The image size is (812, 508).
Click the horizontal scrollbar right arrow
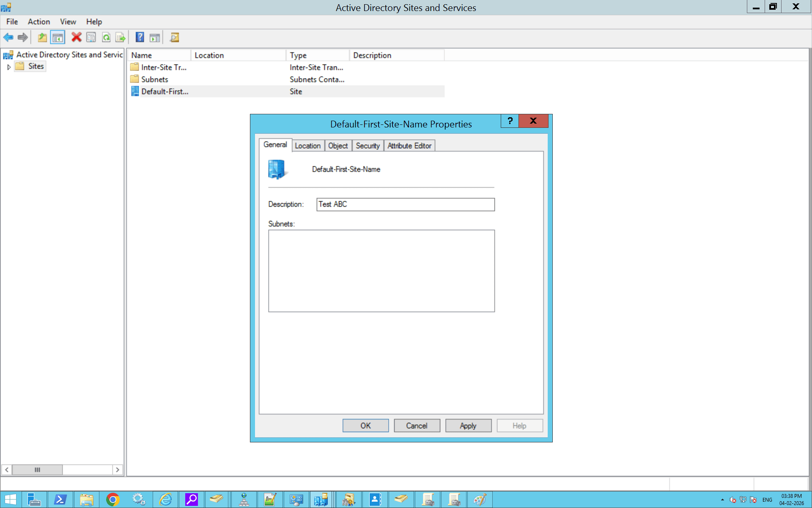(x=118, y=469)
